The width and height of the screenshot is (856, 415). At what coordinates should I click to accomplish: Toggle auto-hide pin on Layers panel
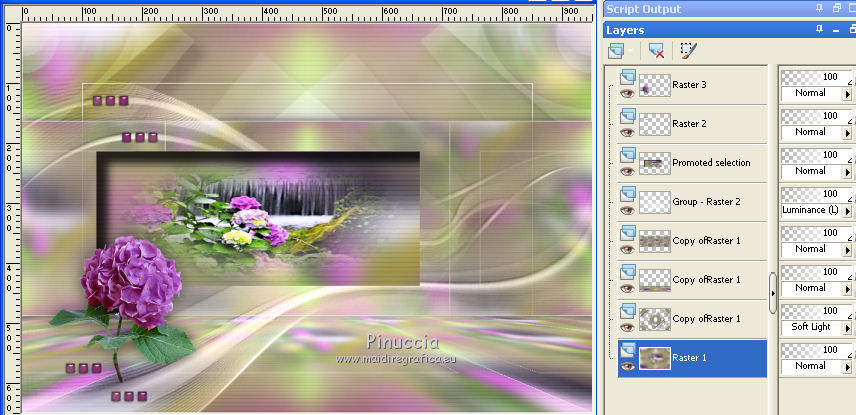point(819,29)
